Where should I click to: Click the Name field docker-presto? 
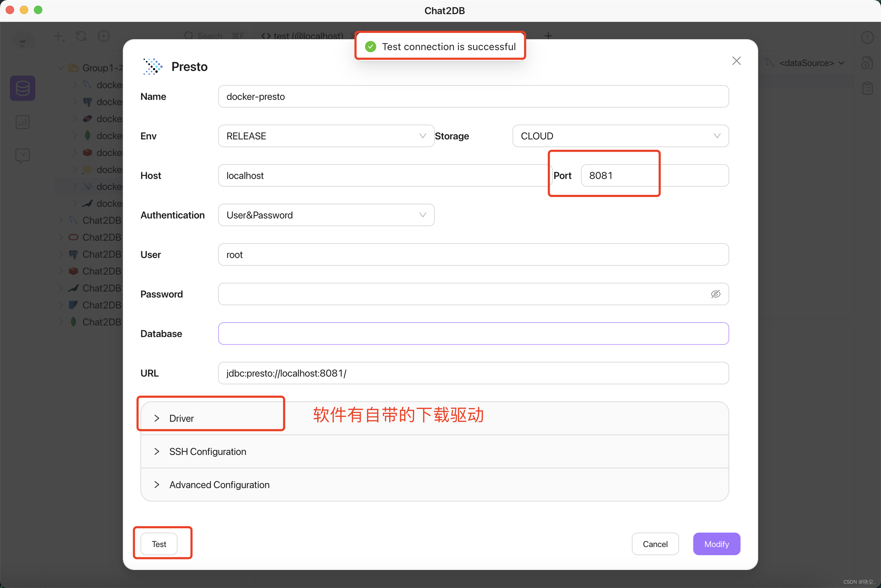pos(473,96)
